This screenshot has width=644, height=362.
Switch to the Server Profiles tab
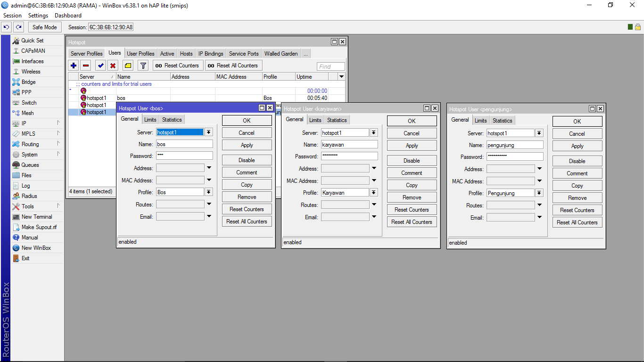pyautogui.click(x=87, y=54)
